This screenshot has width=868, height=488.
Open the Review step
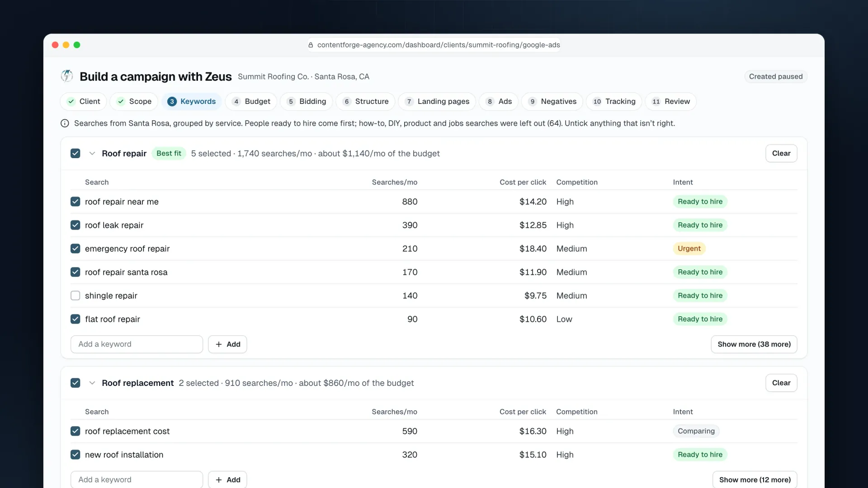coord(671,102)
